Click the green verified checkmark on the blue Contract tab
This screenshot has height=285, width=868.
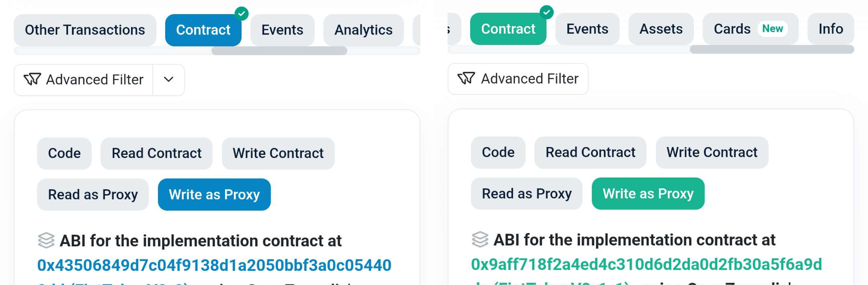241,14
